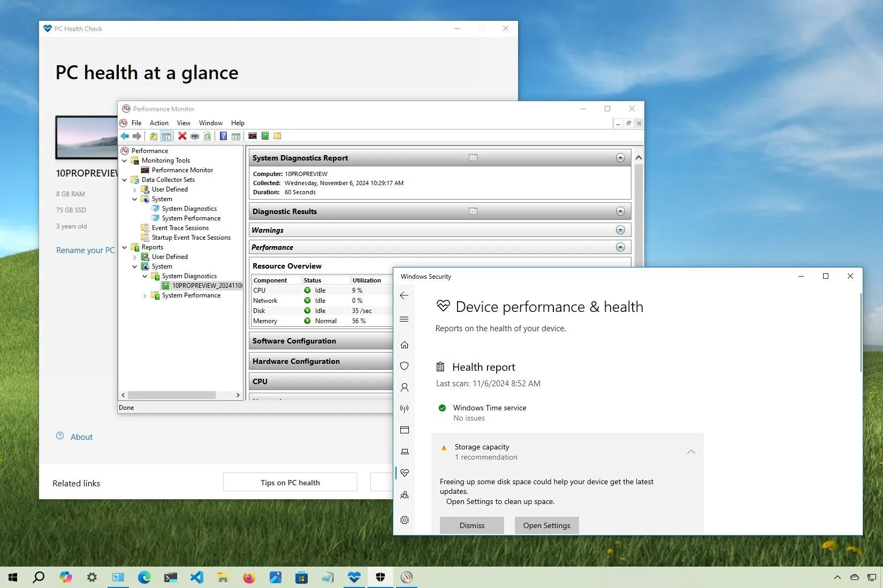Open the System Diagnostics Report properties icon
Screen dimensions: 883x588
(473, 158)
